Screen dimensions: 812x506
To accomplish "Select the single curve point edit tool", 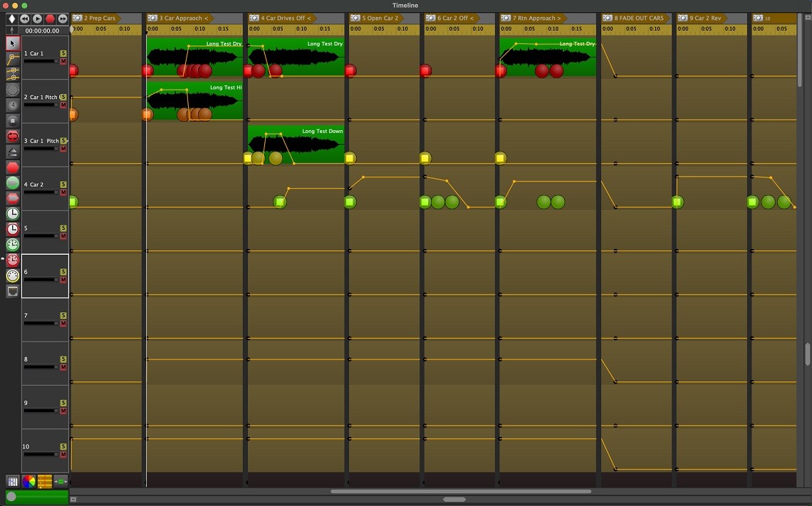I will coord(12,58).
